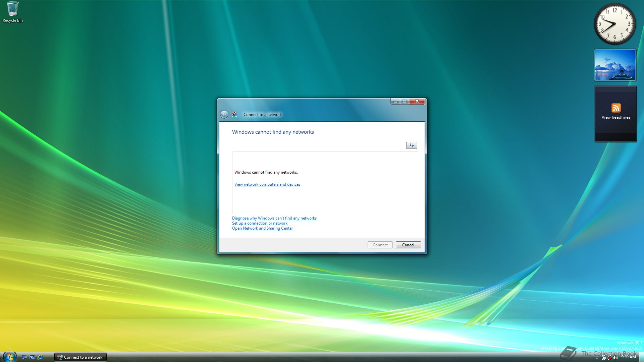Click View headlines in feed gadget
Screen dimensions: 644x362
(x=616, y=117)
